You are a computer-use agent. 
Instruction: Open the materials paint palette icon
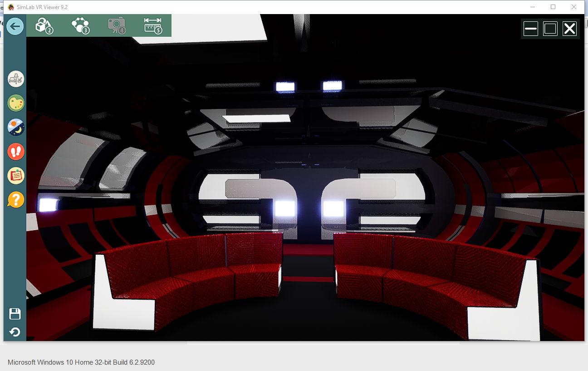point(16,103)
